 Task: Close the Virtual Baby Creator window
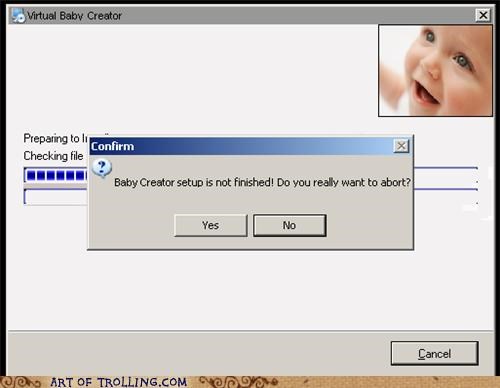point(483,15)
